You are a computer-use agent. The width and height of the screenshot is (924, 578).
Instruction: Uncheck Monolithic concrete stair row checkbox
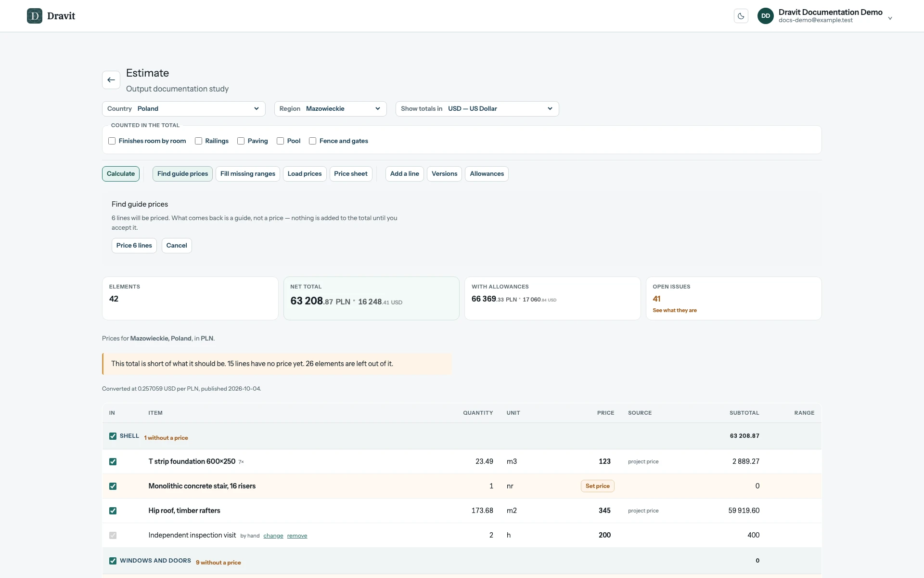tap(113, 486)
